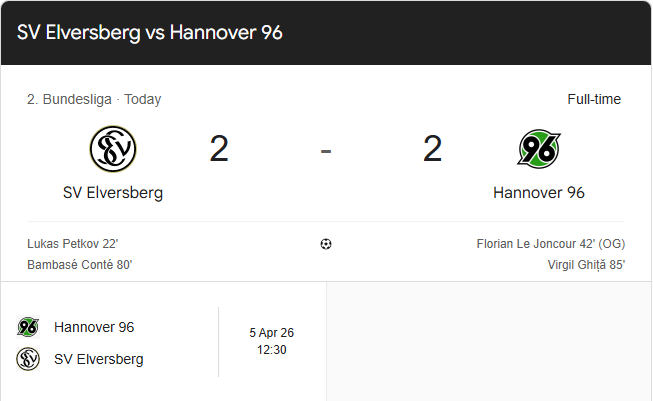
Task: Click Hannover 96's score of 2
Action: click(432, 150)
